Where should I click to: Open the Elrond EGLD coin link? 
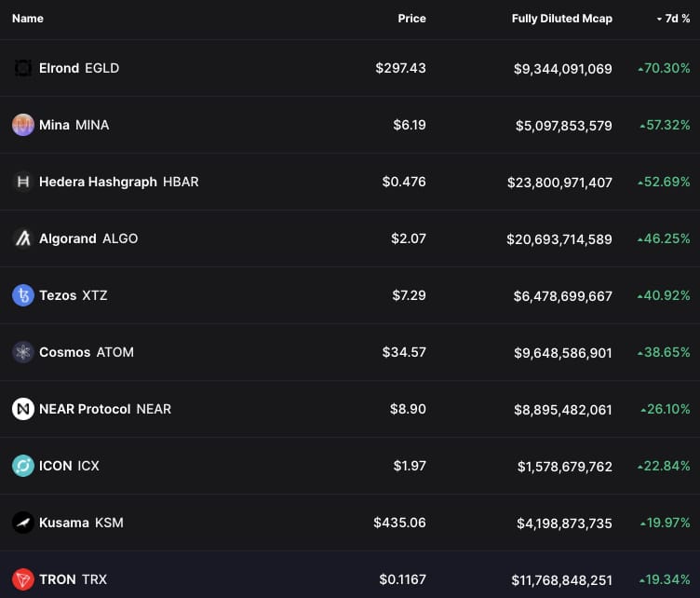[79, 68]
